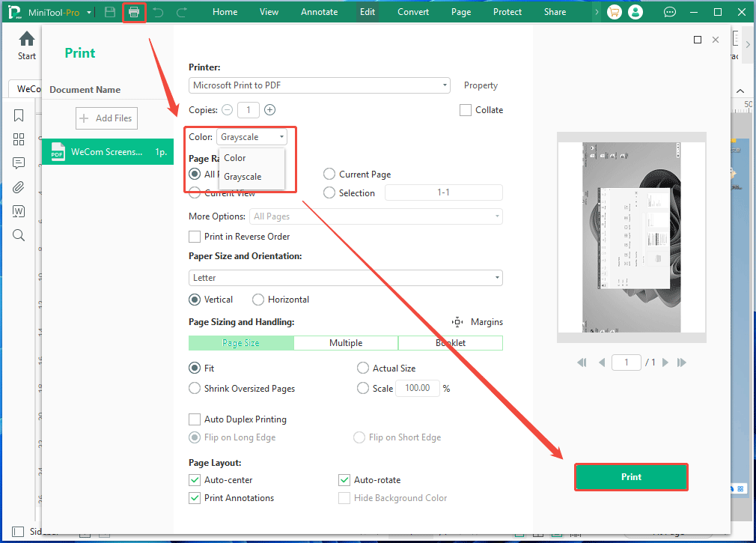This screenshot has height=543, width=756.
Task: Click the green Print button
Action: click(631, 477)
